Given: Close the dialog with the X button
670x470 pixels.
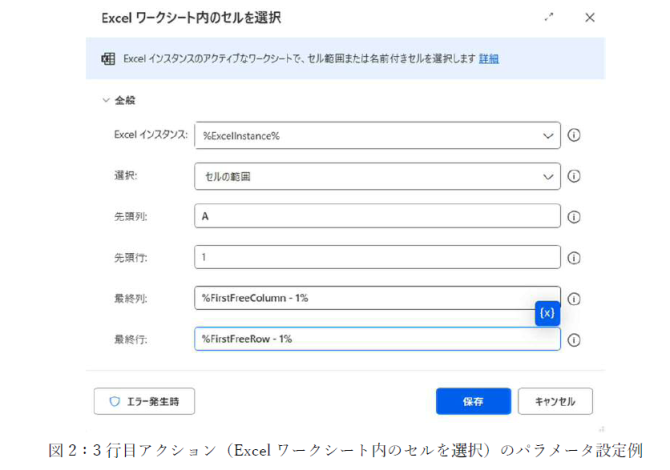Looking at the screenshot, I should click(590, 18).
